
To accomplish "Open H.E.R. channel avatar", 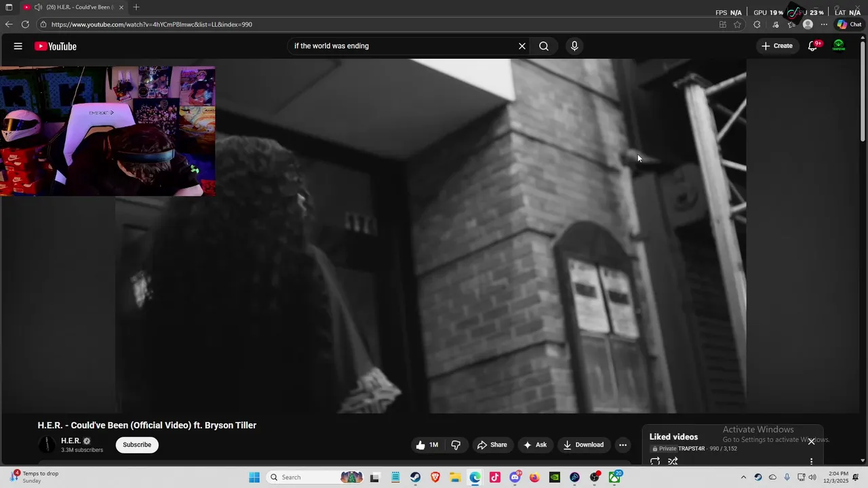I will [47, 445].
